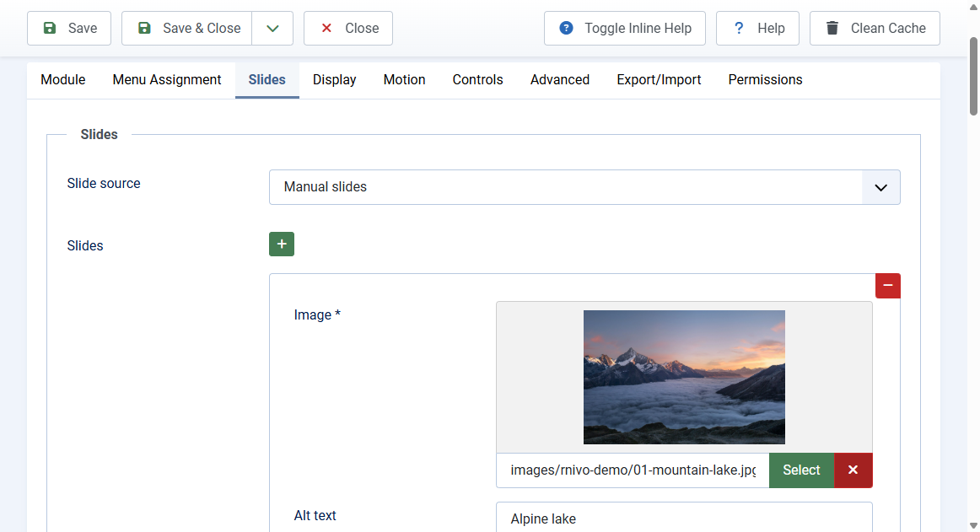Clear the image with red X
The width and height of the screenshot is (980, 532).
[x=853, y=470]
